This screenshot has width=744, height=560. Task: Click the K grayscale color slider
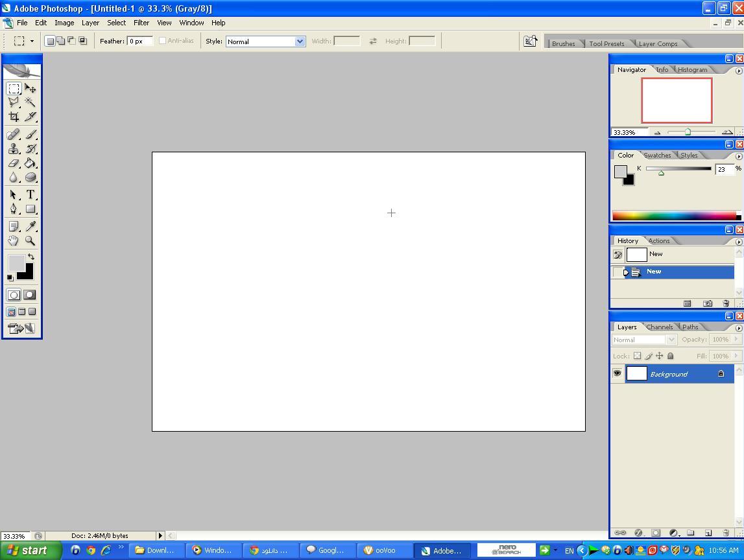(678, 169)
